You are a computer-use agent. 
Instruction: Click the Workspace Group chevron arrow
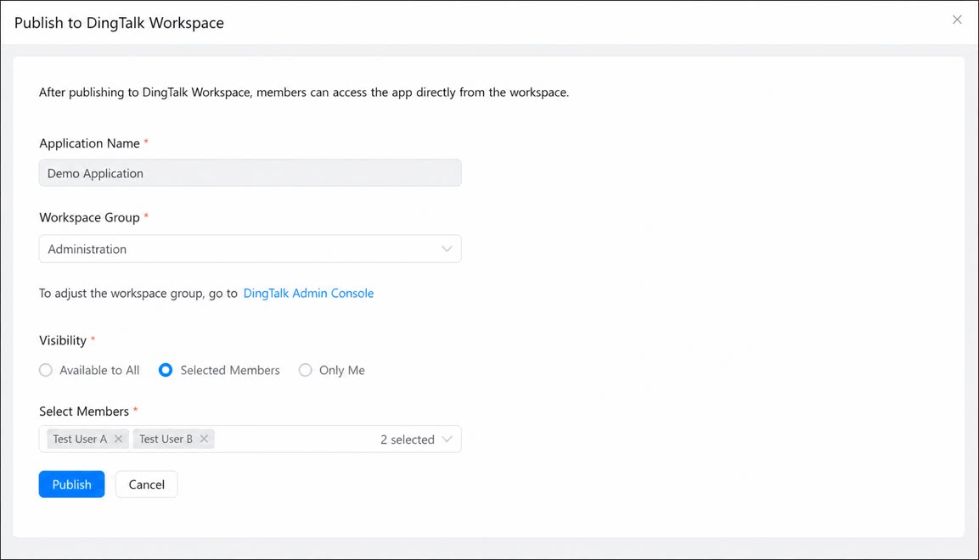click(x=447, y=249)
